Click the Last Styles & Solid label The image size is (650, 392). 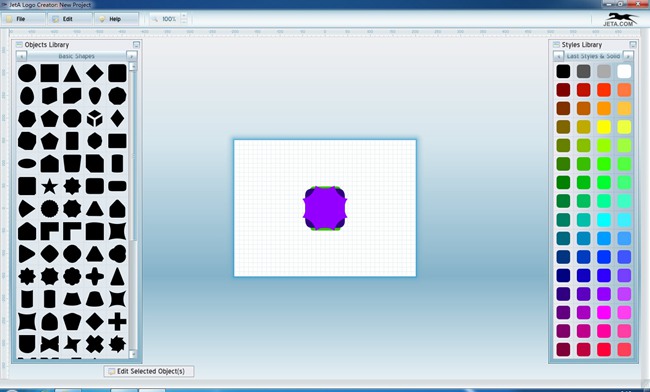[x=593, y=56]
